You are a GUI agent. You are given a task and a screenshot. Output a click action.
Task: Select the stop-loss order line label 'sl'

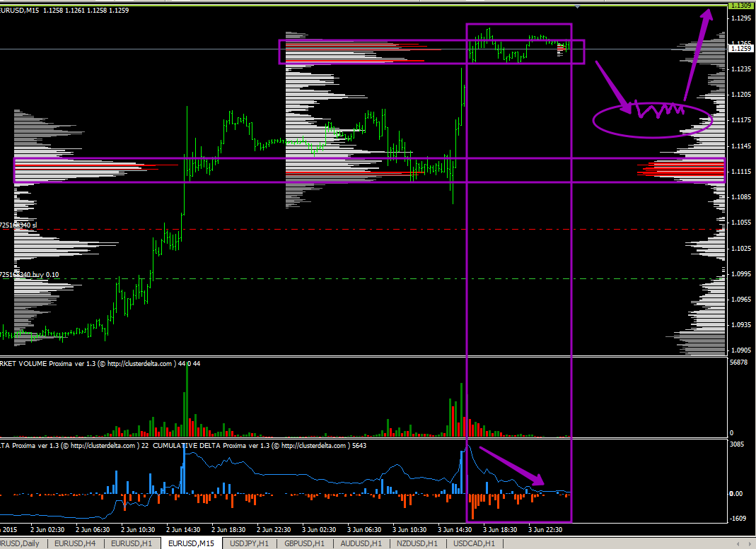click(18, 225)
